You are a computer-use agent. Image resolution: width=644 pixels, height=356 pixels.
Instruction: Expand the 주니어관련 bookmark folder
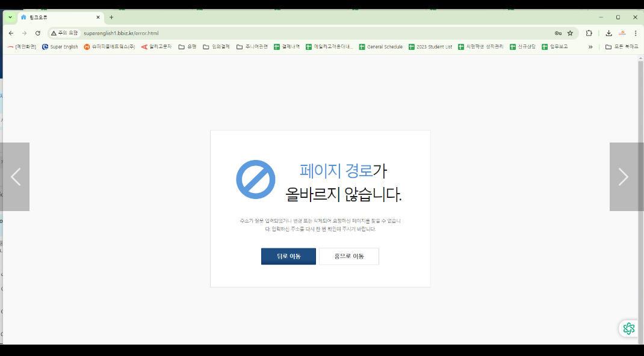point(252,47)
